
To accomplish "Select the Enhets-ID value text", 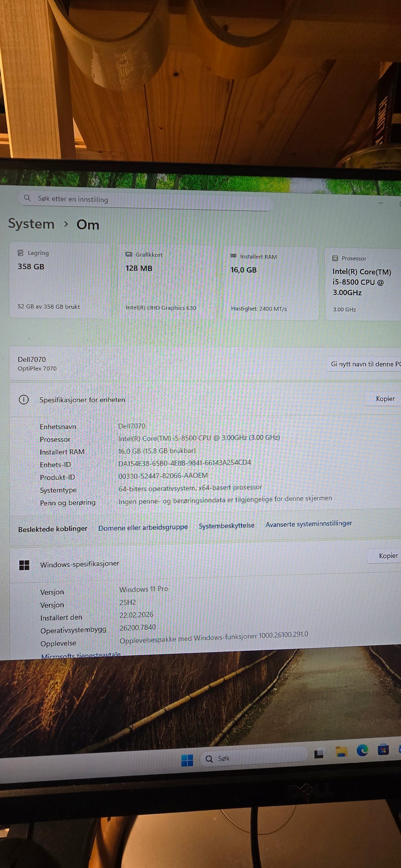I will click(185, 463).
